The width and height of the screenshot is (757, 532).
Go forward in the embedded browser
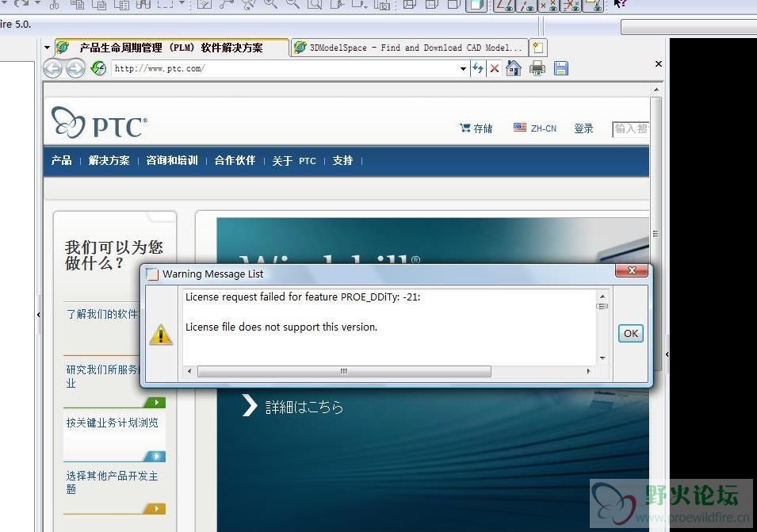click(x=75, y=69)
